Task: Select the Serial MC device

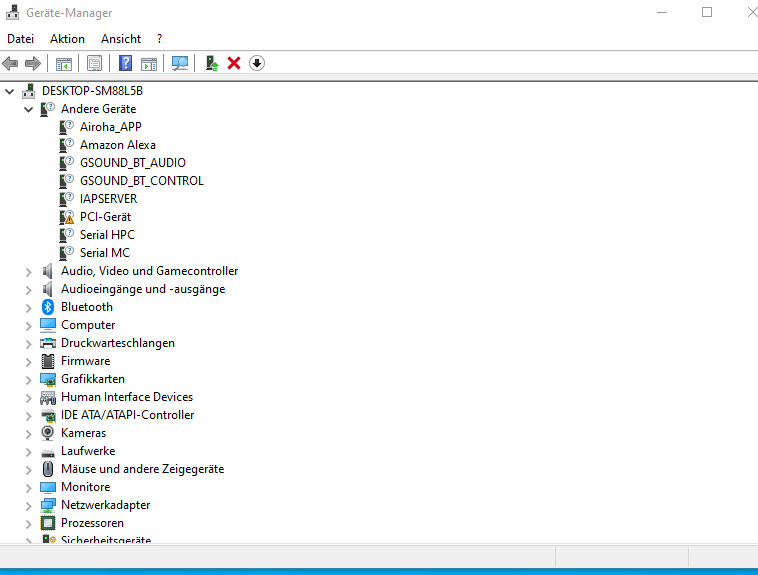Action: coord(105,253)
